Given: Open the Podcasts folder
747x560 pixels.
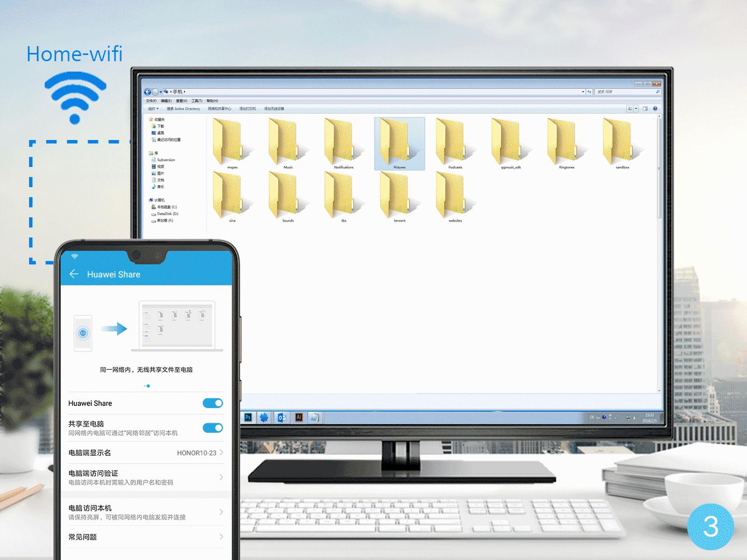Looking at the screenshot, I should click(x=455, y=143).
